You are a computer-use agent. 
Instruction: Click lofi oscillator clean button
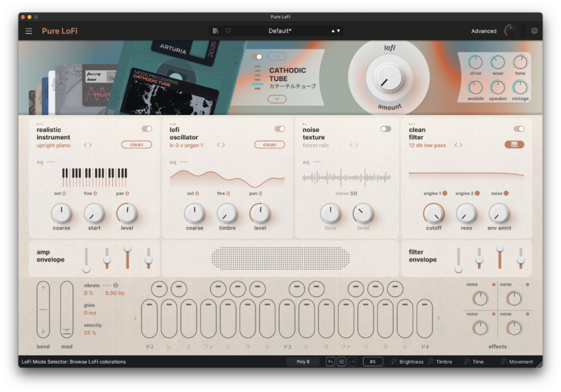270,144
